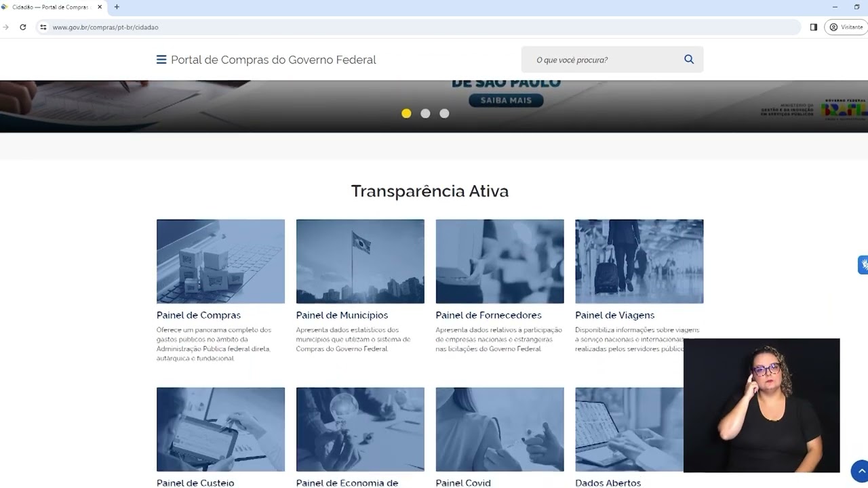
Task: Click the Painel de Fornecedores thumbnail image
Action: pyautogui.click(x=499, y=261)
